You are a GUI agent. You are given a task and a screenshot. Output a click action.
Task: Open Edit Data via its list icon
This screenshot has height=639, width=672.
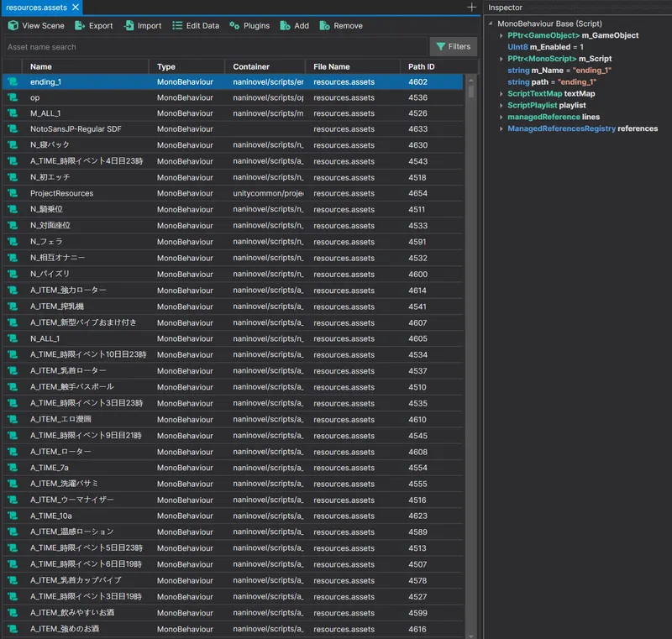tap(177, 26)
